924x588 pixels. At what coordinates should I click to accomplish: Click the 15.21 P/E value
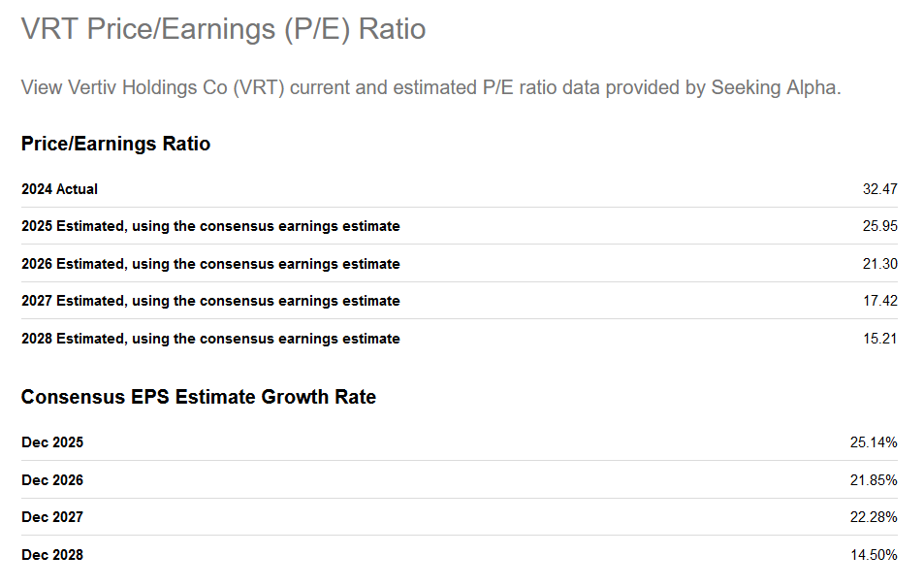879,339
